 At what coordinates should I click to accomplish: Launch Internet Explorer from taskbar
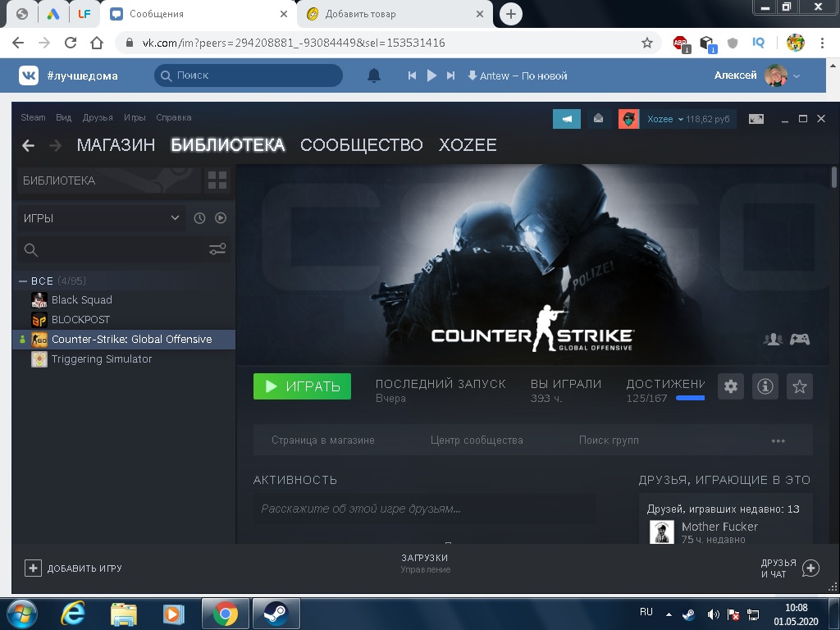(x=73, y=614)
